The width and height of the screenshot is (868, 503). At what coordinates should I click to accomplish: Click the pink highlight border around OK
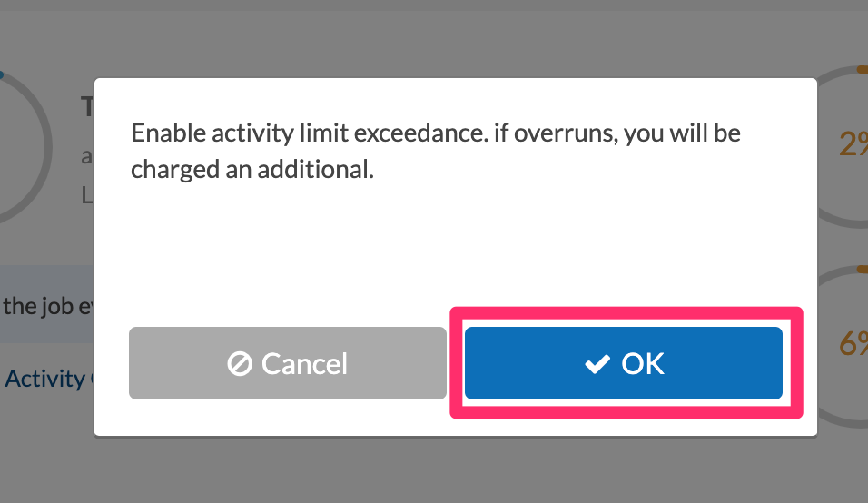tap(626, 313)
